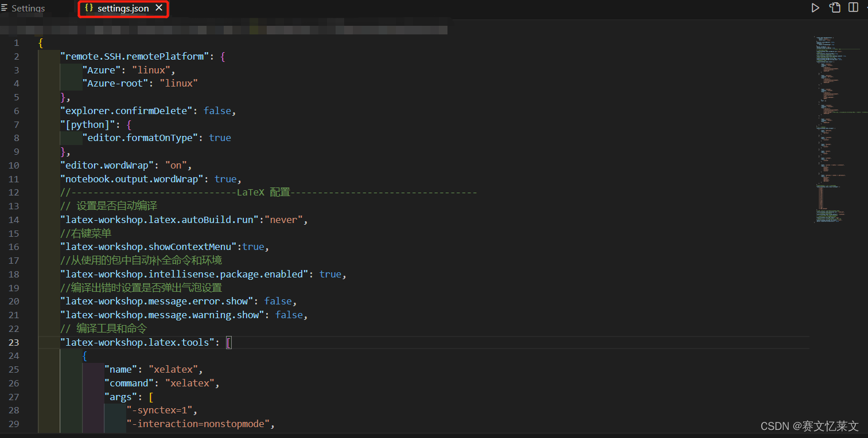The height and width of the screenshot is (438, 868).
Task: Click the comment "// 编译工具和命令"
Action: (x=103, y=329)
